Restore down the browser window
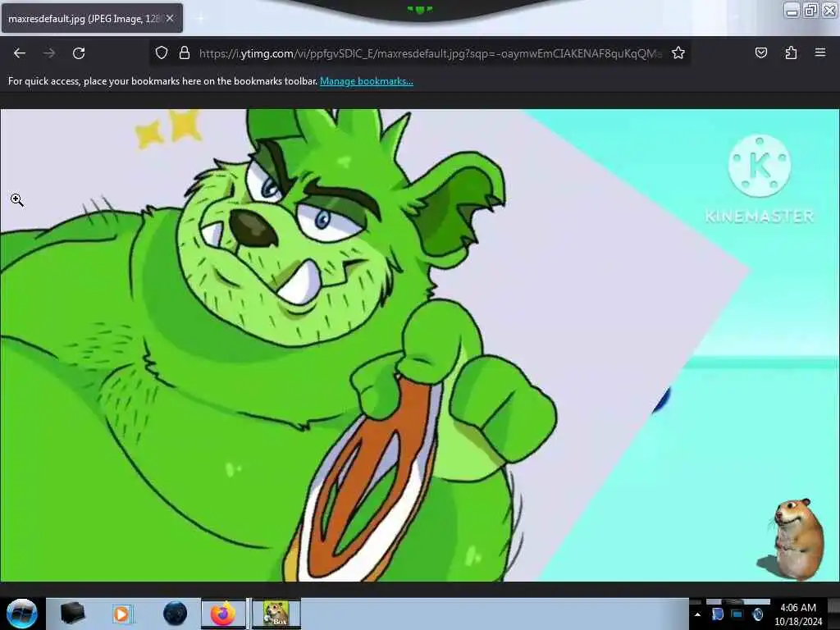The width and height of the screenshot is (840, 630). tap(810, 10)
